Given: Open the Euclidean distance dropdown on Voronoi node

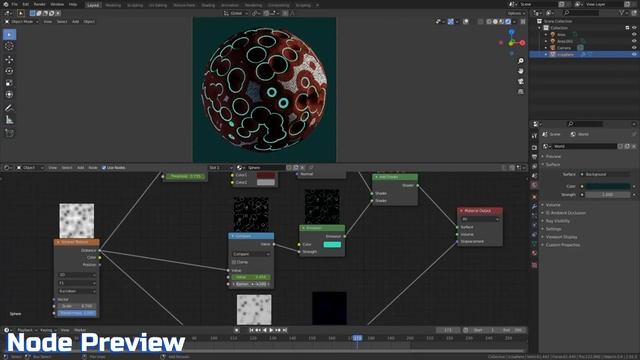Looking at the screenshot, I should pos(77,291).
